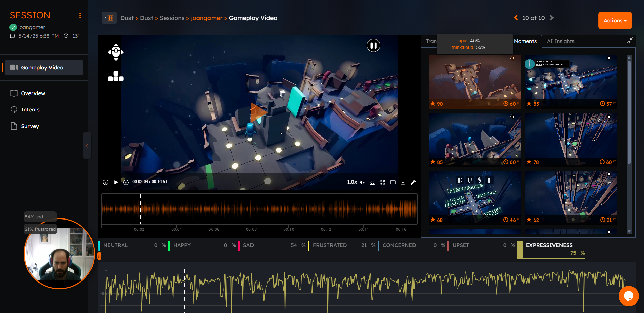
Task: Open moment thumbnail rated 90
Action: (475, 82)
